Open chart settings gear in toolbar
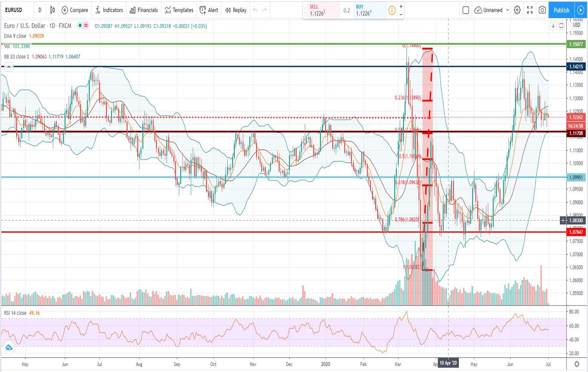 click(517, 10)
